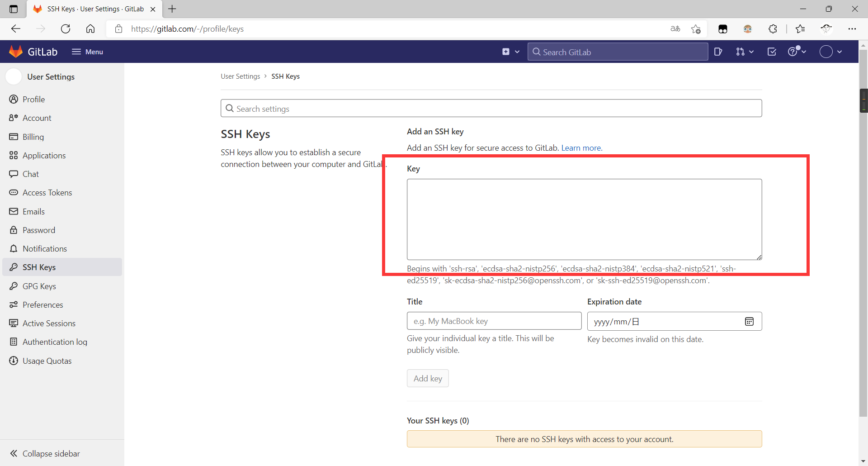The image size is (868, 466).
Task: Click the Expiration date field
Action: pos(675,321)
